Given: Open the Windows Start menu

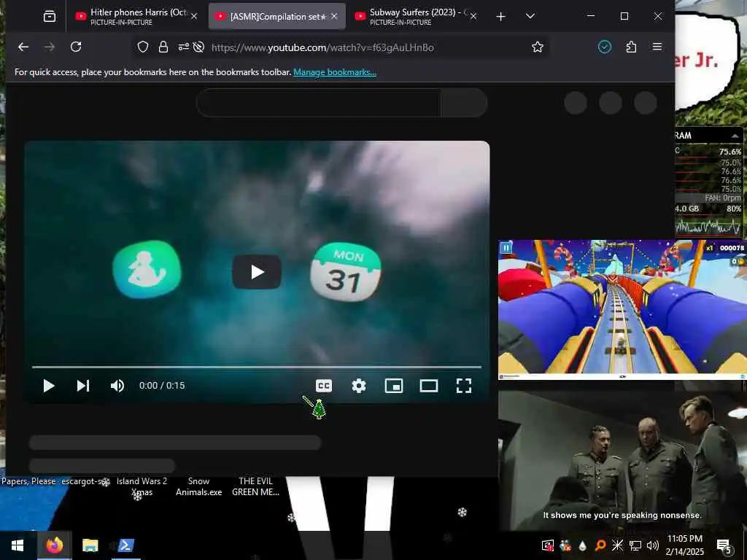Looking at the screenshot, I should (18, 545).
